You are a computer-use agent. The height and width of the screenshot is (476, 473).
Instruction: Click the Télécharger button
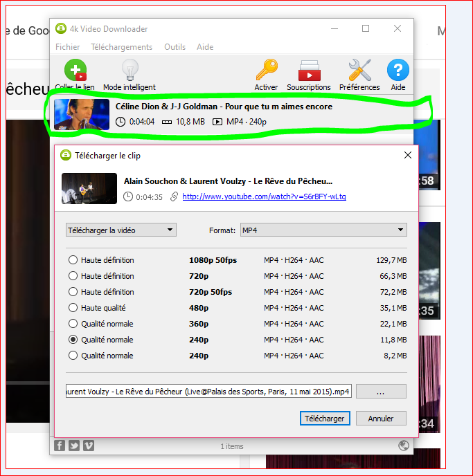pos(325,419)
